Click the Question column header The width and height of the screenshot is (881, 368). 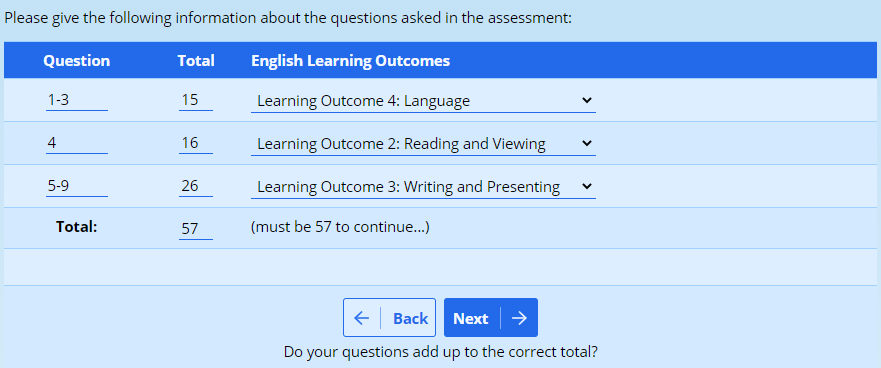click(x=76, y=61)
